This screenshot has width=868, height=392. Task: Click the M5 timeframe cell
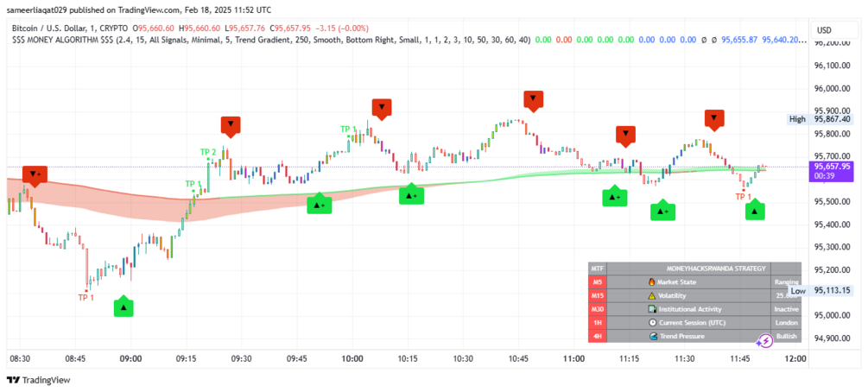point(597,281)
